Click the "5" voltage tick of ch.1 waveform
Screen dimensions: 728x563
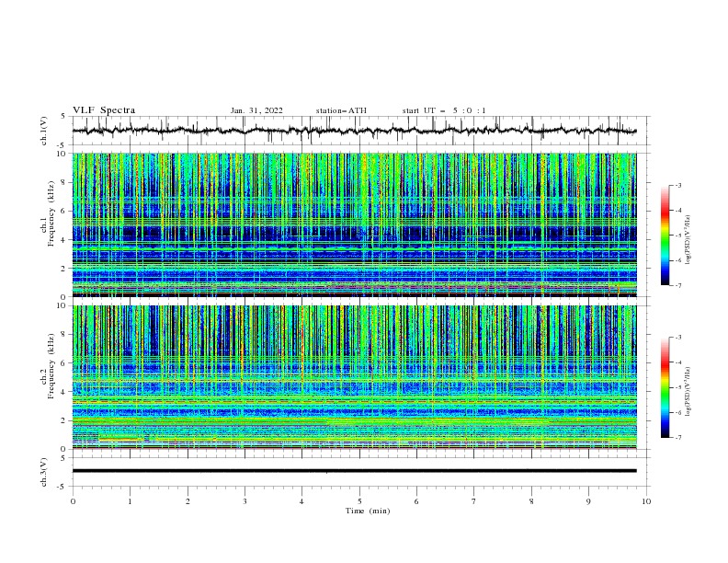(64, 117)
